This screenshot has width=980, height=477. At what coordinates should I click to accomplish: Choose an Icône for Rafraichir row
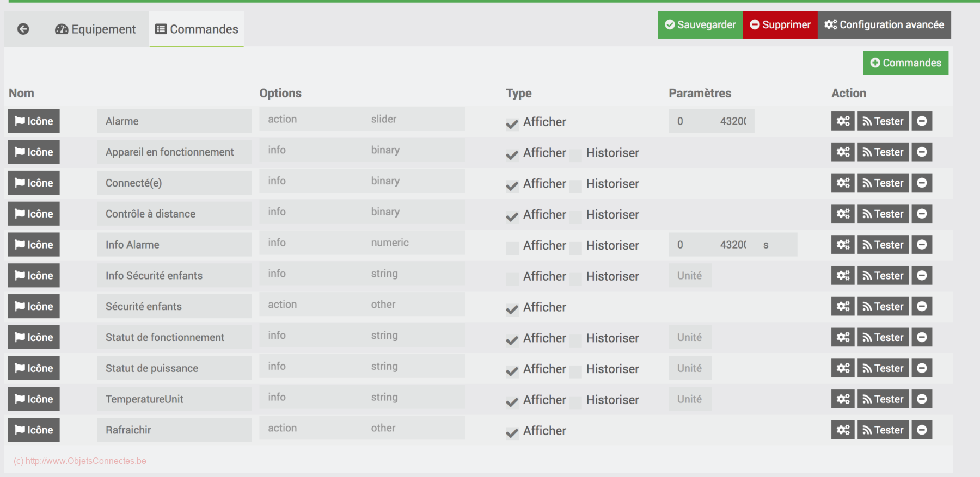(34, 430)
